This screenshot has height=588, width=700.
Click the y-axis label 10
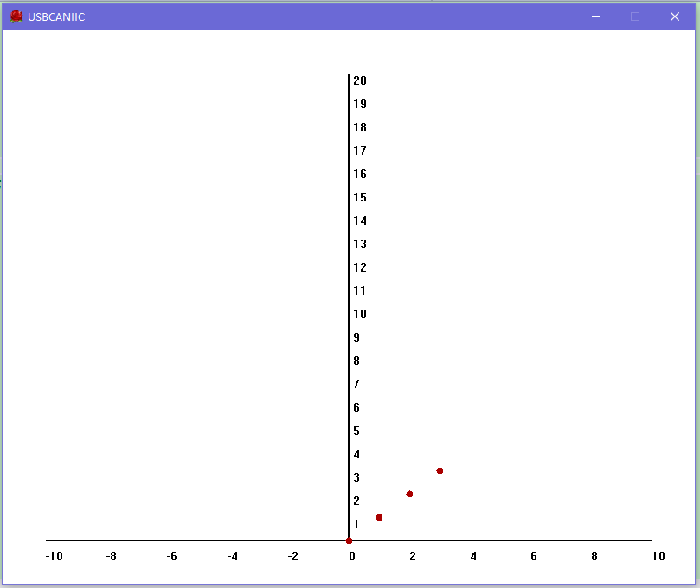point(360,314)
